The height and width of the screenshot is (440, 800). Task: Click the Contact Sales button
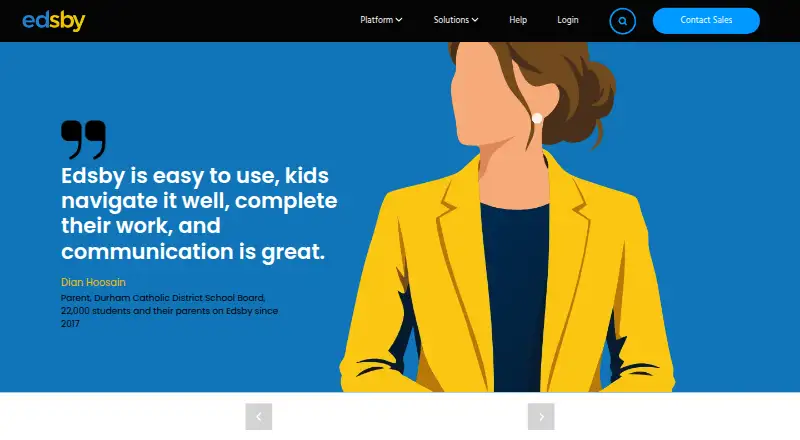(x=706, y=20)
